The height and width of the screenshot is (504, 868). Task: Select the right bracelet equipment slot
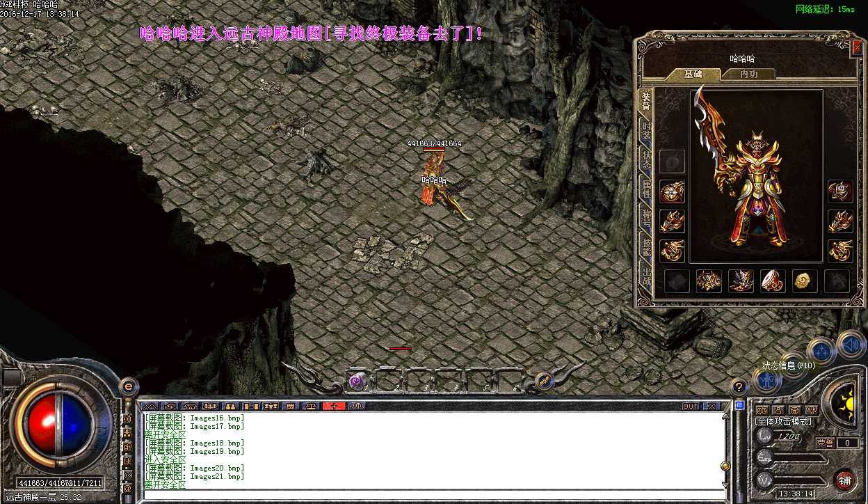840,221
